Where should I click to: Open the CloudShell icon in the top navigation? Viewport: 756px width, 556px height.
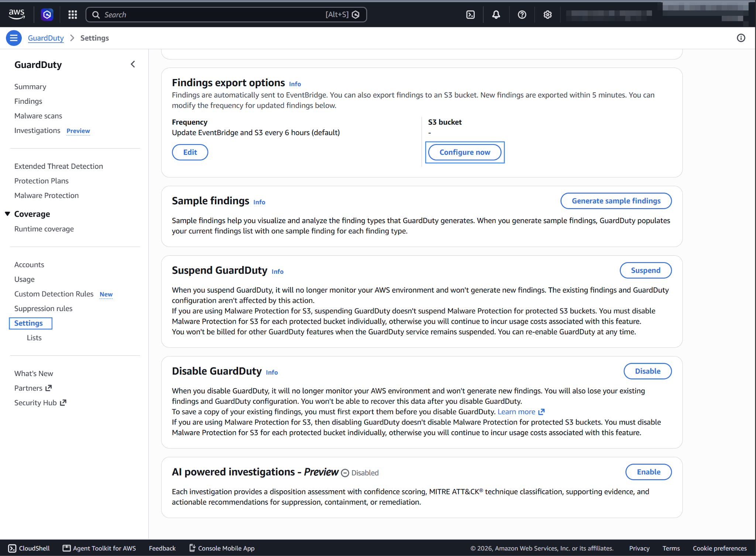470,14
